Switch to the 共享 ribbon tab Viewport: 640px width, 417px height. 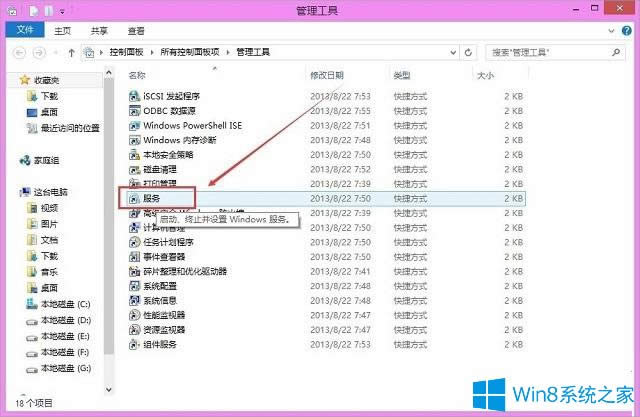pos(99,31)
